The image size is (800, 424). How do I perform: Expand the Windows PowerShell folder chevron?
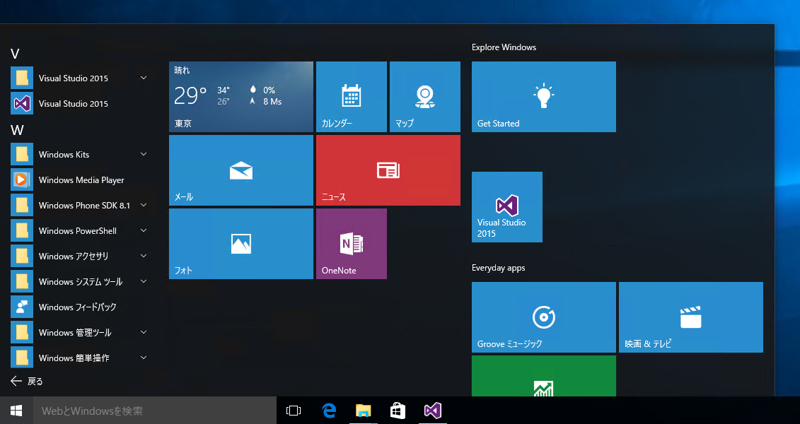pyautogui.click(x=144, y=231)
